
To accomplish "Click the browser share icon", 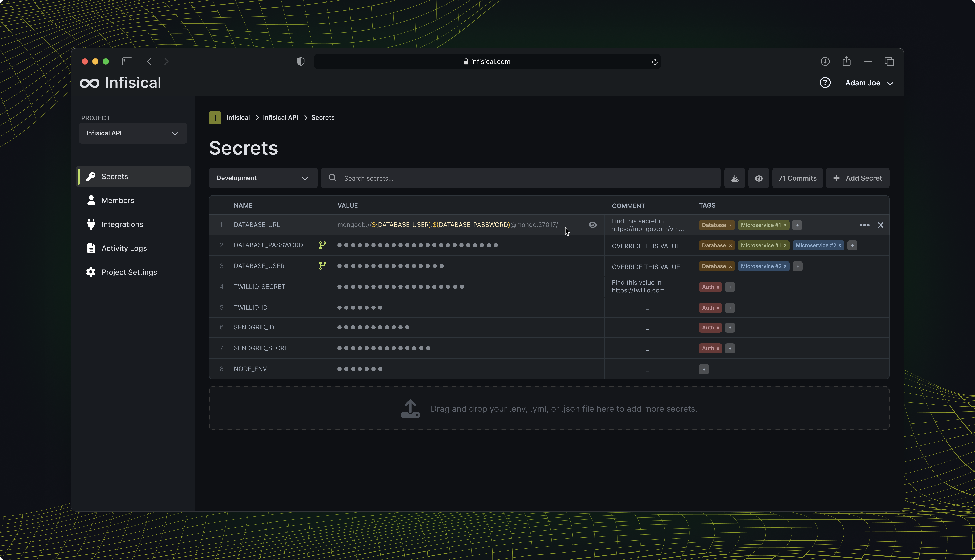I will pyautogui.click(x=846, y=62).
